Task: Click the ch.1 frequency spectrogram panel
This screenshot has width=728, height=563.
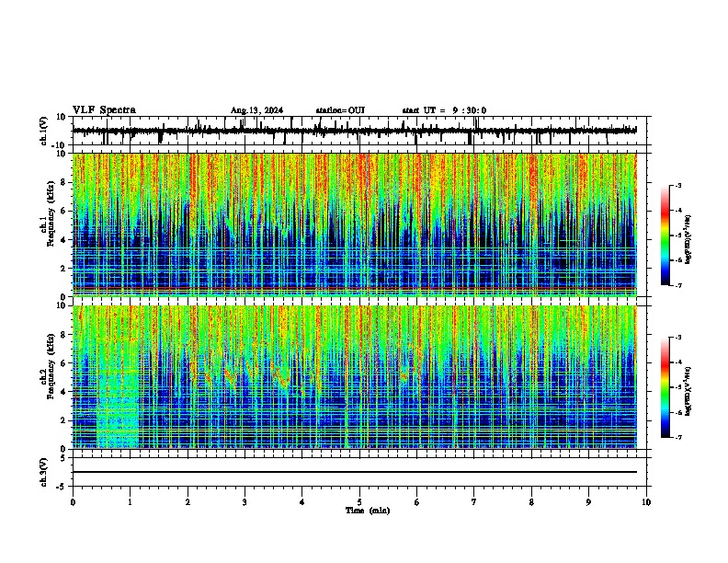Action: [x=355, y=224]
